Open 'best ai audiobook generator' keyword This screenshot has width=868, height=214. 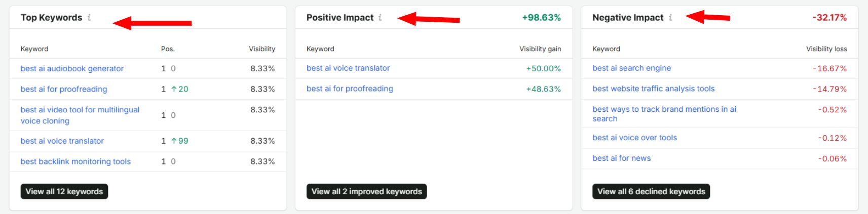click(72, 68)
